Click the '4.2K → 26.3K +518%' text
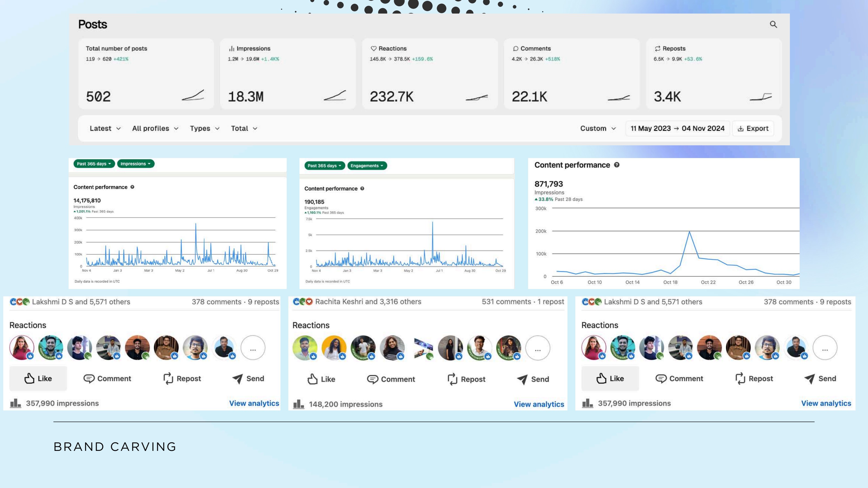The height and width of the screenshot is (488, 868). click(x=536, y=59)
